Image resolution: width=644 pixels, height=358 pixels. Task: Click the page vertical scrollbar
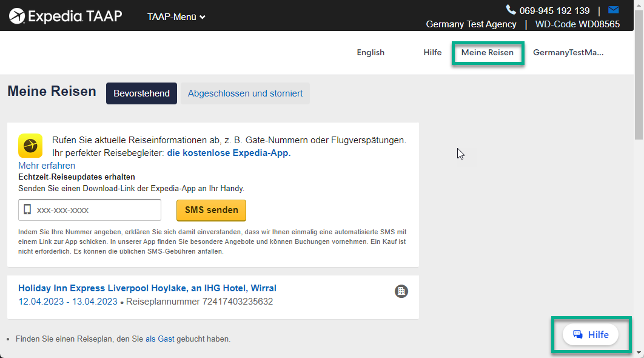coord(639,75)
